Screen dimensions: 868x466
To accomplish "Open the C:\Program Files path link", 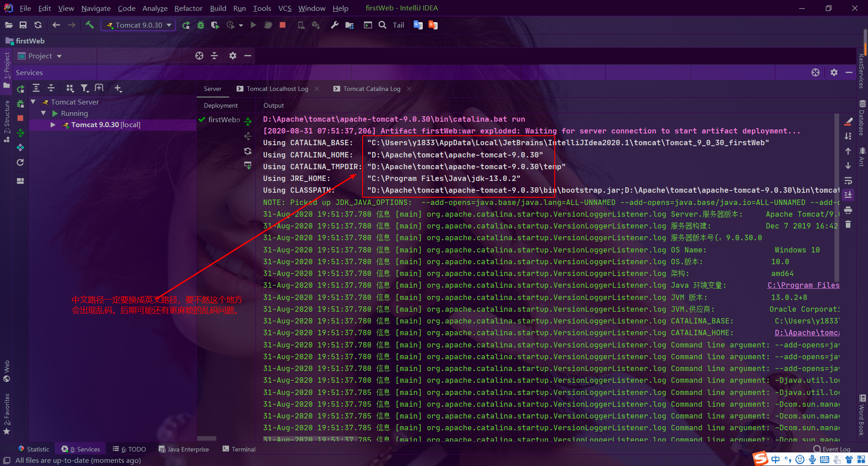I will pyautogui.click(x=803, y=285).
